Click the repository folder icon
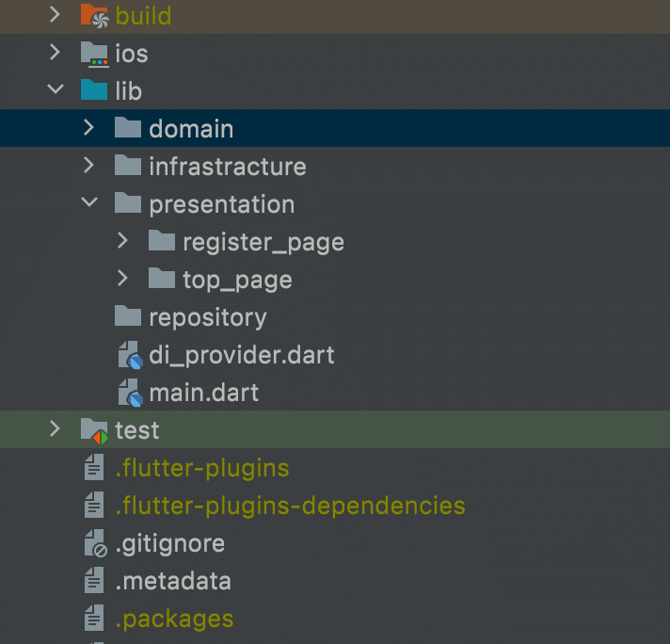 128,316
